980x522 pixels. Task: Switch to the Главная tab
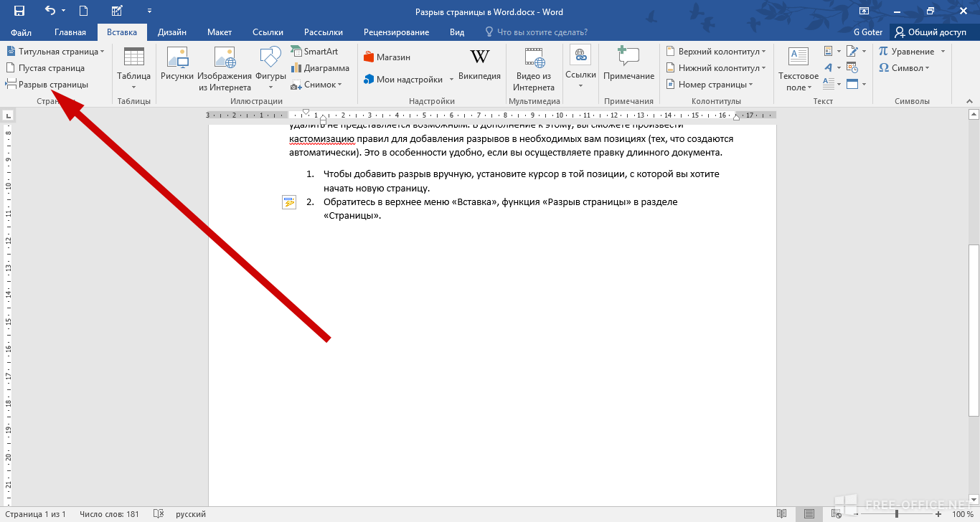pyautogui.click(x=70, y=32)
